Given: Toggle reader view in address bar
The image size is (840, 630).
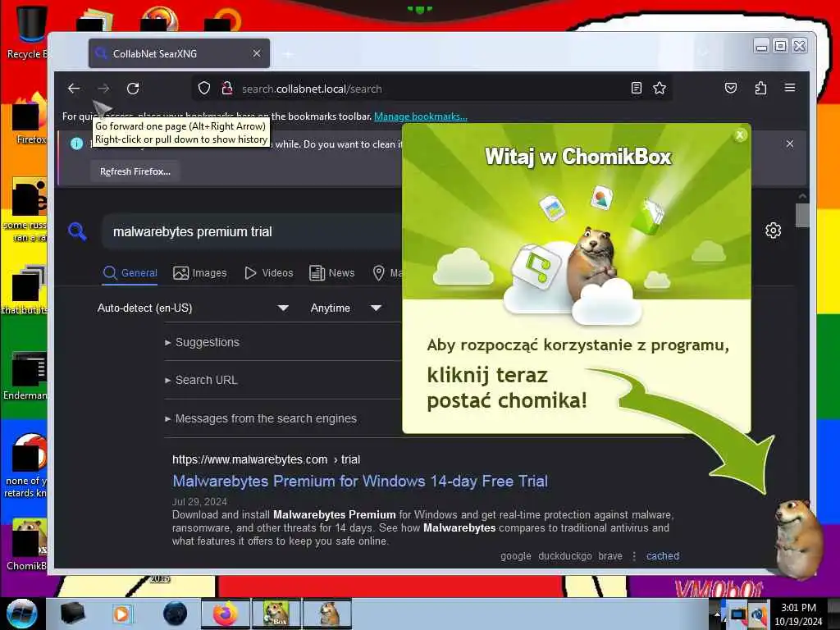Looking at the screenshot, I should tap(637, 89).
